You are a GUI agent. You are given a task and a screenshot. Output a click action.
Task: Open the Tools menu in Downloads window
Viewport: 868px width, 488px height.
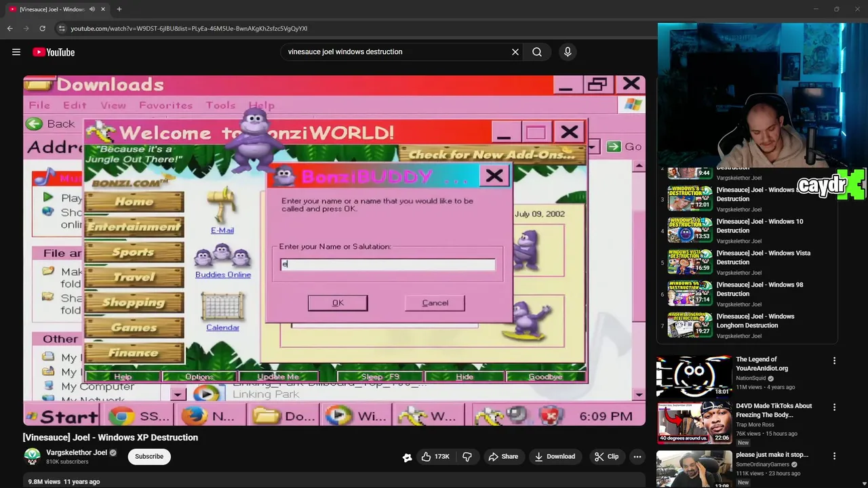[x=220, y=105]
